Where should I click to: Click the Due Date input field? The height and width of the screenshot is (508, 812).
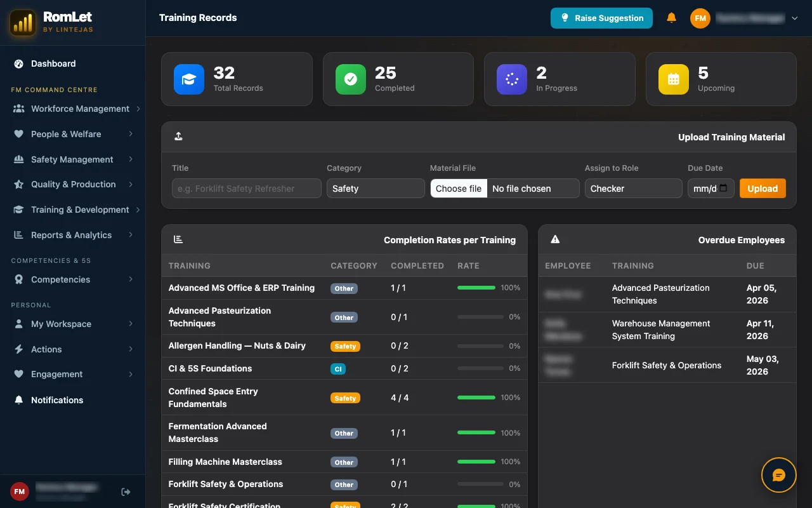[x=711, y=189]
